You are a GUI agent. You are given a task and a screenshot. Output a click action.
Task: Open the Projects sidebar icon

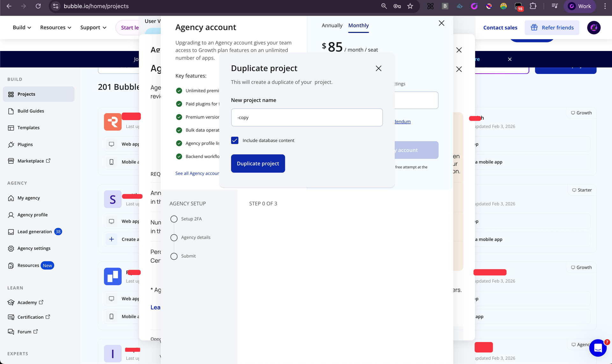click(11, 94)
